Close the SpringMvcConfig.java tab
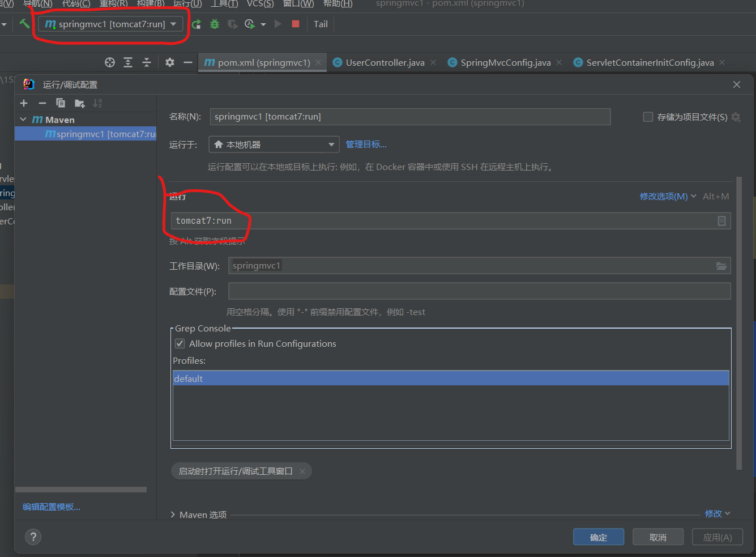The image size is (756, 557). [559, 62]
